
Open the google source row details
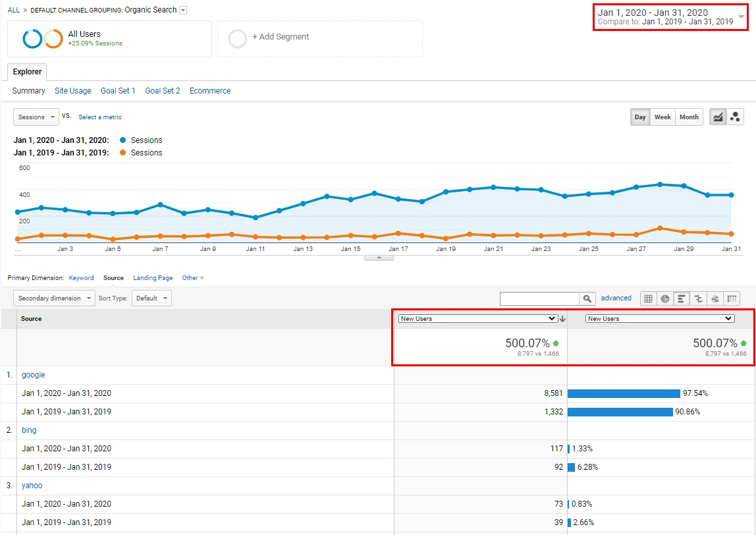point(33,374)
